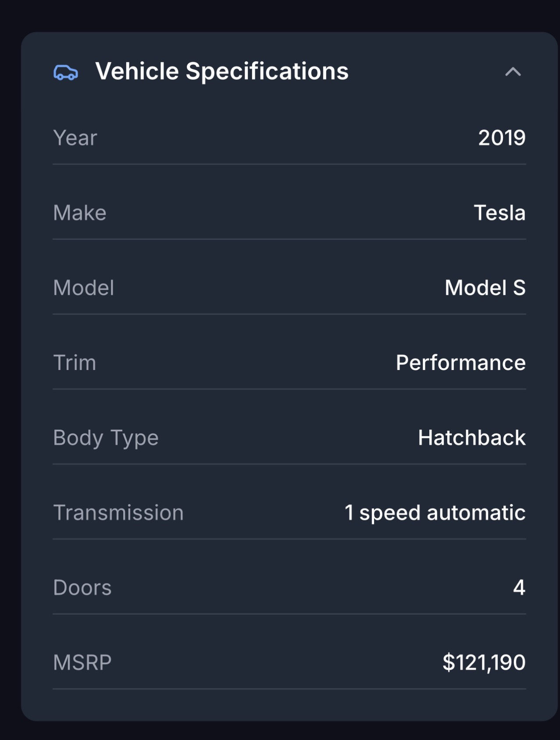Select the 1 speed automatic value
The height and width of the screenshot is (740, 560).
point(435,512)
